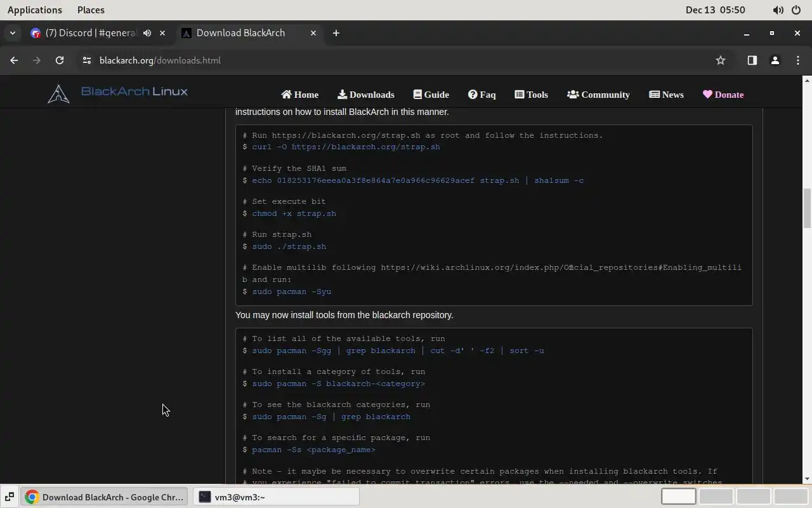Click the BlackArch logo icon
The height and width of the screenshot is (508, 812).
point(58,94)
